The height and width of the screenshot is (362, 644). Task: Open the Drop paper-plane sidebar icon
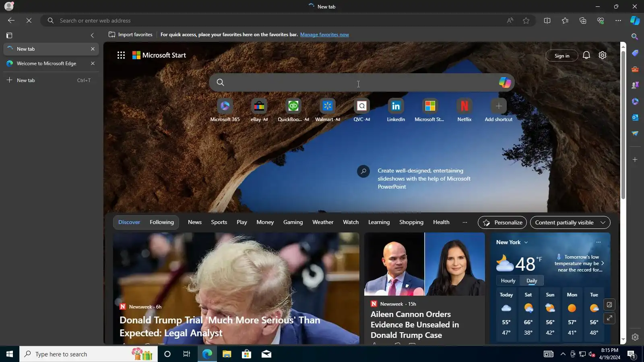click(x=635, y=134)
